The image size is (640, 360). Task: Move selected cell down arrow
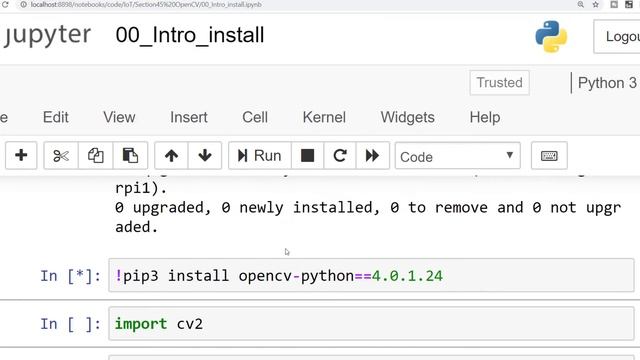tap(205, 156)
